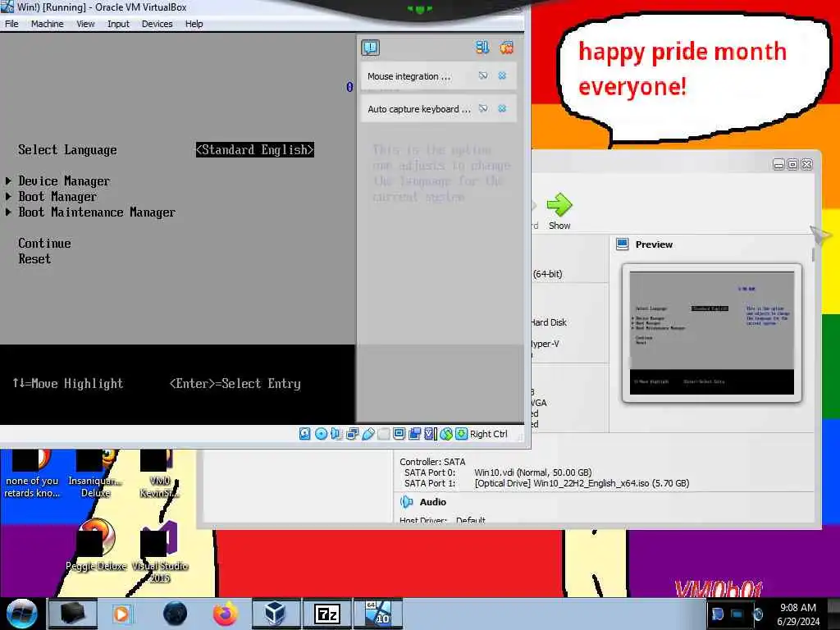Open 7-Zip from the taskbar
Screen dimensions: 840x630
(x=326, y=614)
